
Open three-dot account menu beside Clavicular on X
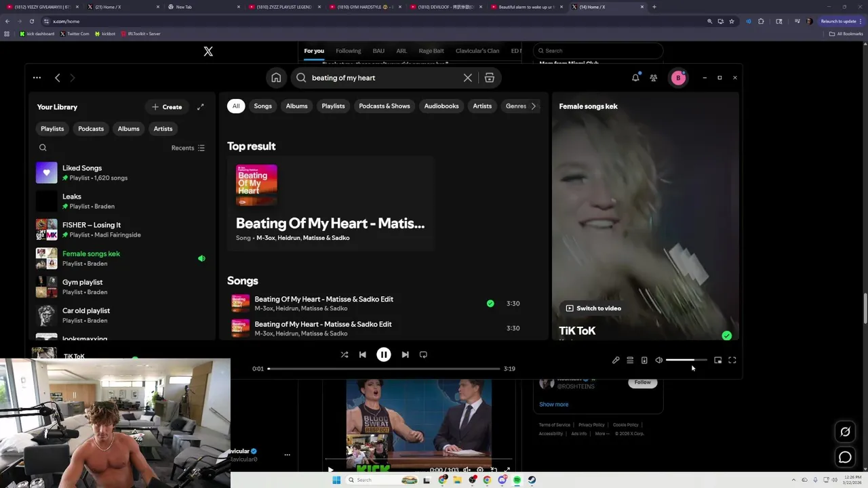(x=288, y=455)
